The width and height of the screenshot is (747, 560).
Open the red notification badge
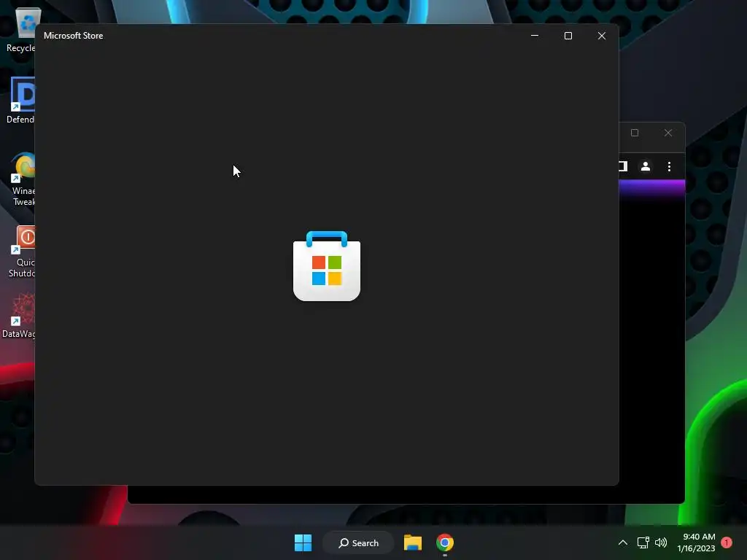pos(727,542)
